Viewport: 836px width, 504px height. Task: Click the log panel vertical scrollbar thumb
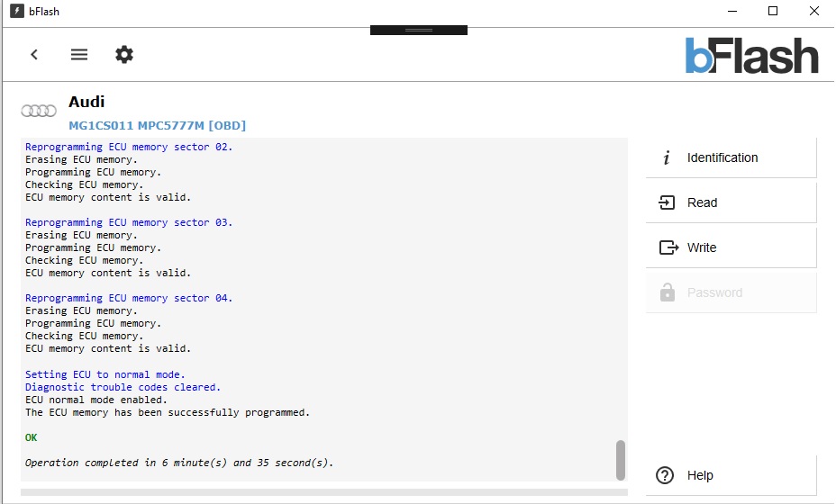[621, 460]
